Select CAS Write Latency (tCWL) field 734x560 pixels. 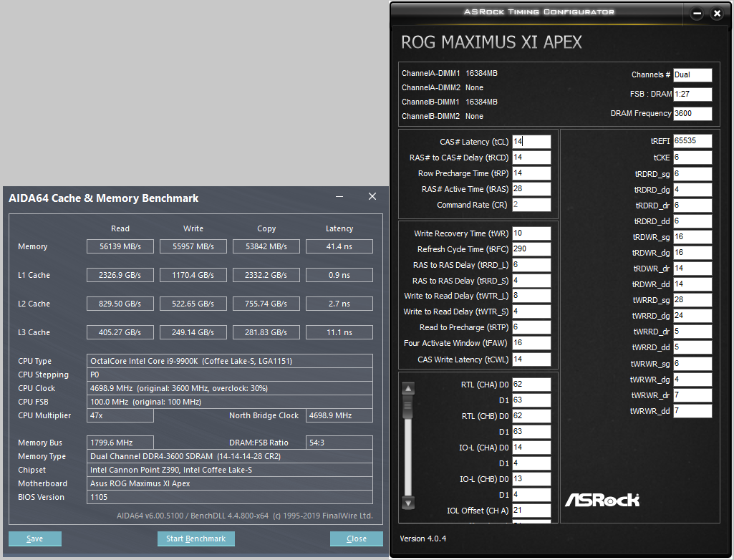coord(531,359)
